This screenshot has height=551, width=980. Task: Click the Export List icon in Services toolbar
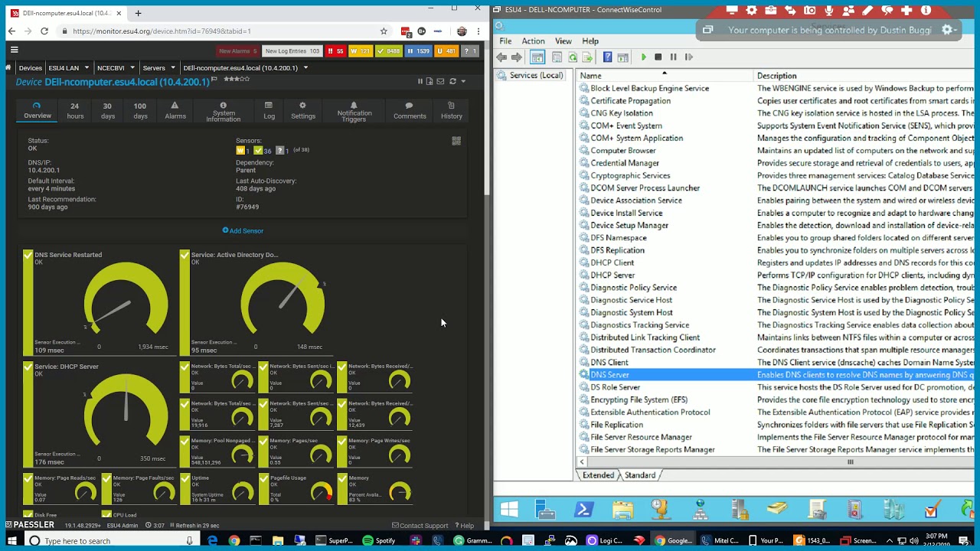(587, 57)
